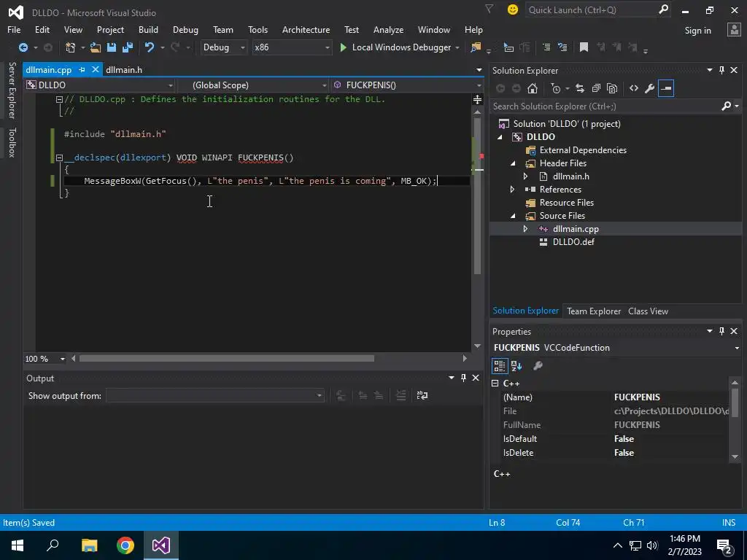Click the Save All toolbar icon
Viewport: 747px width, 560px height.
pyautogui.click(x=128, y=47)
